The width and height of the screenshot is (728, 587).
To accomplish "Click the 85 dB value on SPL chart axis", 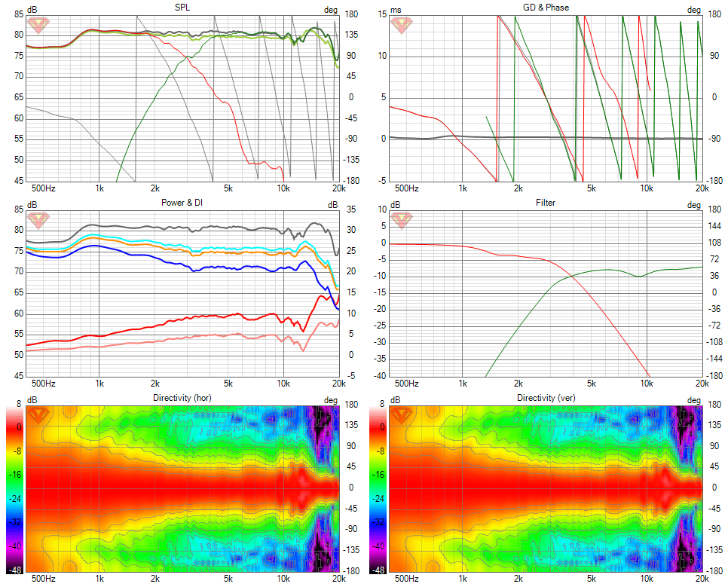I will pos(19,14).
